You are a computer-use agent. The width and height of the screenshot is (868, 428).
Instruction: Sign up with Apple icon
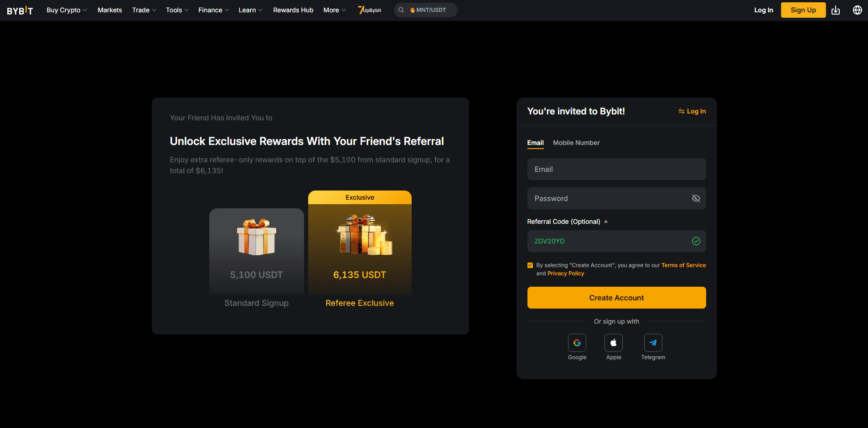pos(614,343)
